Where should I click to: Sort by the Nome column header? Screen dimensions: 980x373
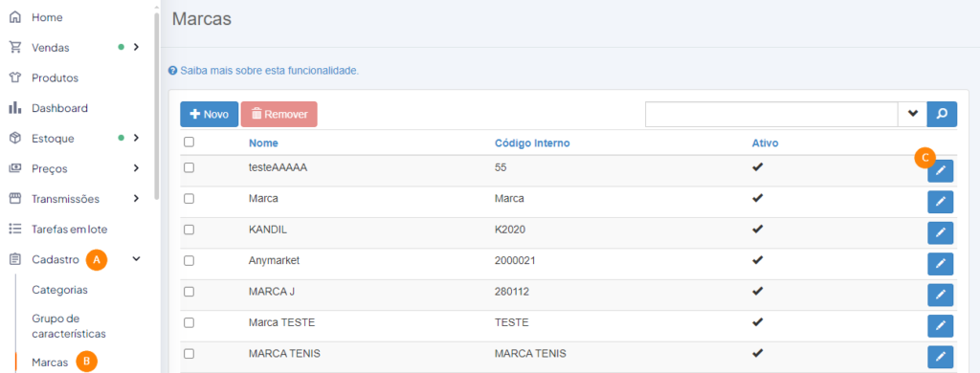point(263,143)
